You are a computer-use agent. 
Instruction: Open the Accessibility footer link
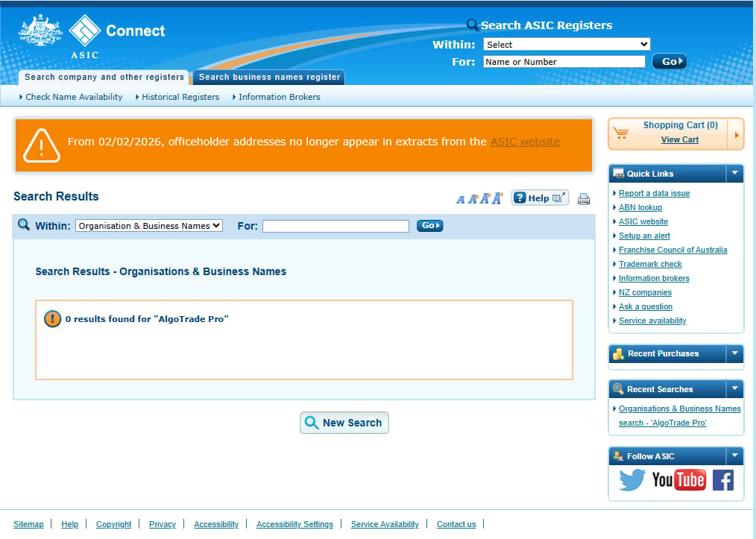(x=216, y=524)
